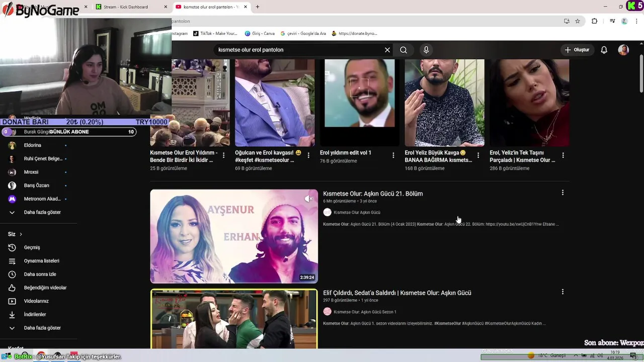
Task: Start voice search with the microphone icon
Action: point(426,50)
